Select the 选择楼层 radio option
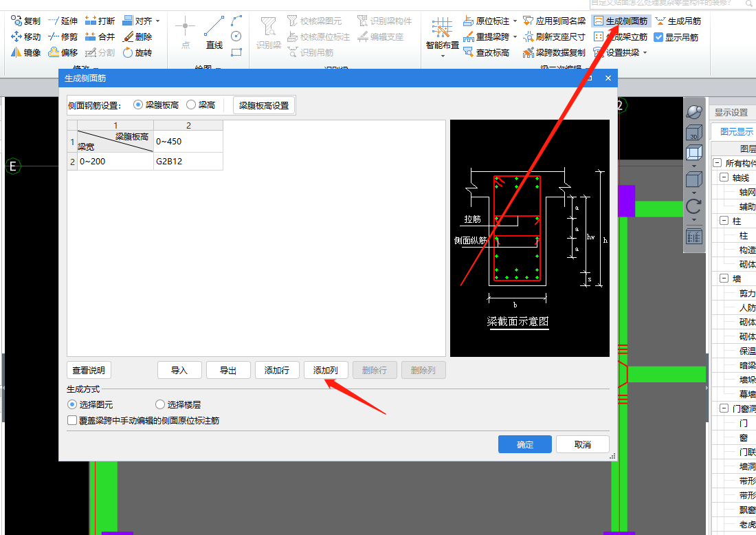 point(160,404)
